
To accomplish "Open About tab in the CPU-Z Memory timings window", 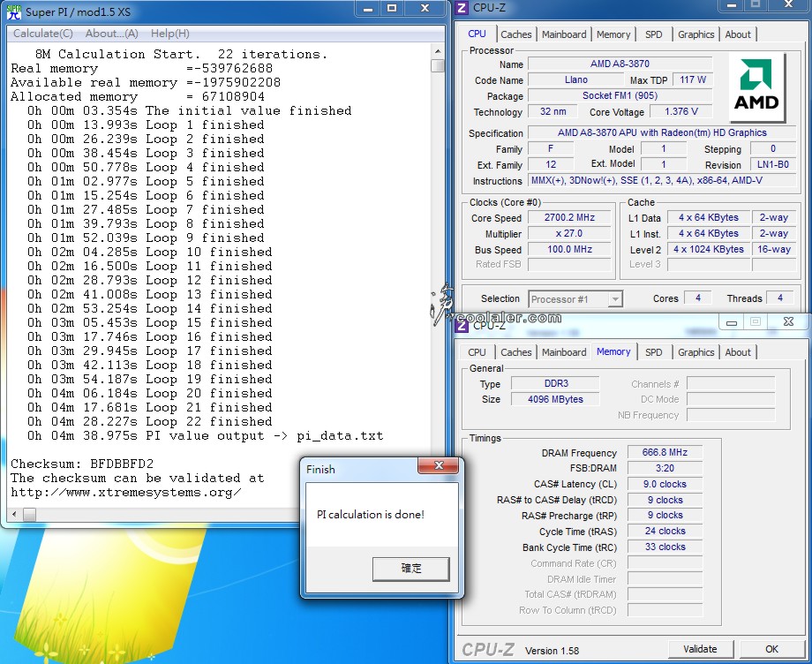I will coord(738,352).
